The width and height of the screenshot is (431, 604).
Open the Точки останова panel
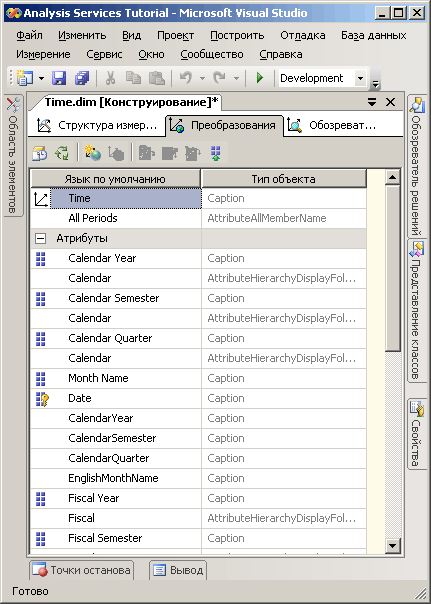pos(82,570)
